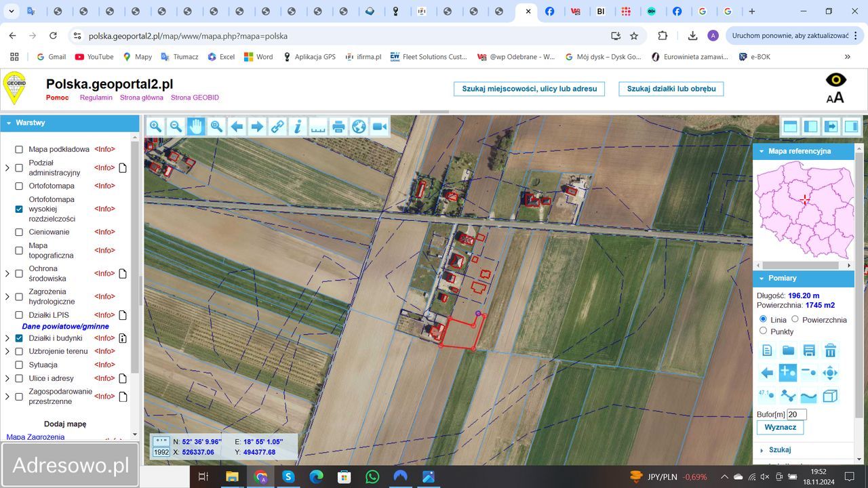The height and width of the screenshot is (488, 868).
Task: Select the Powierzchnia radio button
Action: (795, 319)
